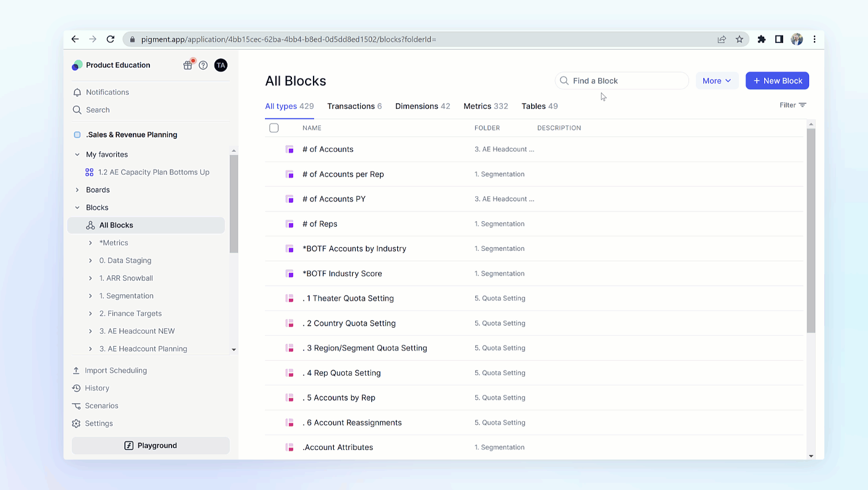
Task: Open the 1.2 AE Capacity Plan Bottoms Up favorite
Action: tap(154, 172)
